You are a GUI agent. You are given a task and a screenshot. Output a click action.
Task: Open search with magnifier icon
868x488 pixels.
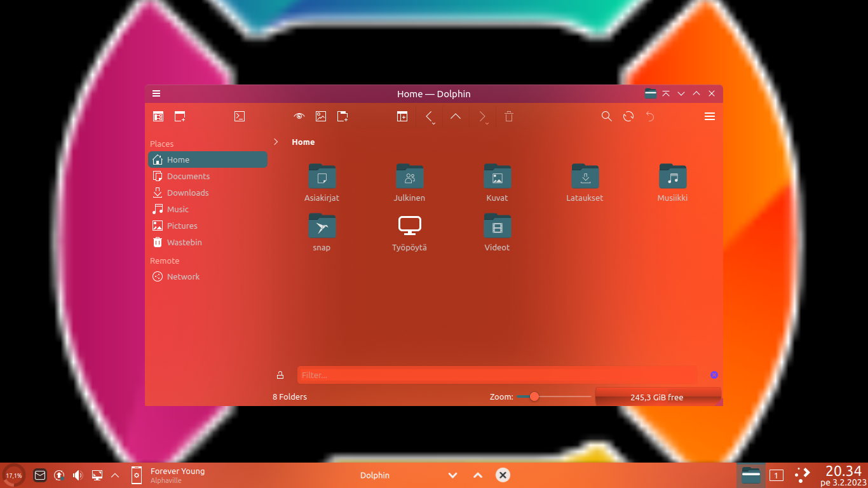pos(607,116)
